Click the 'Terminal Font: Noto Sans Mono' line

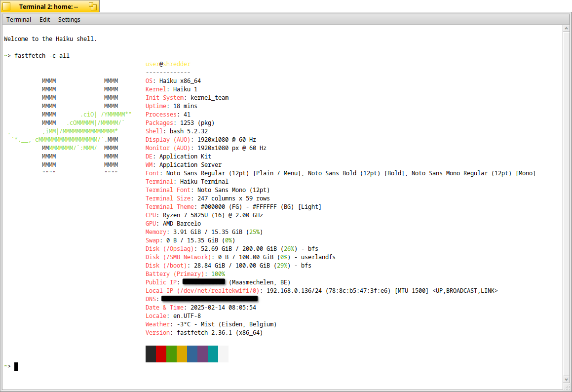pos(208,190)
